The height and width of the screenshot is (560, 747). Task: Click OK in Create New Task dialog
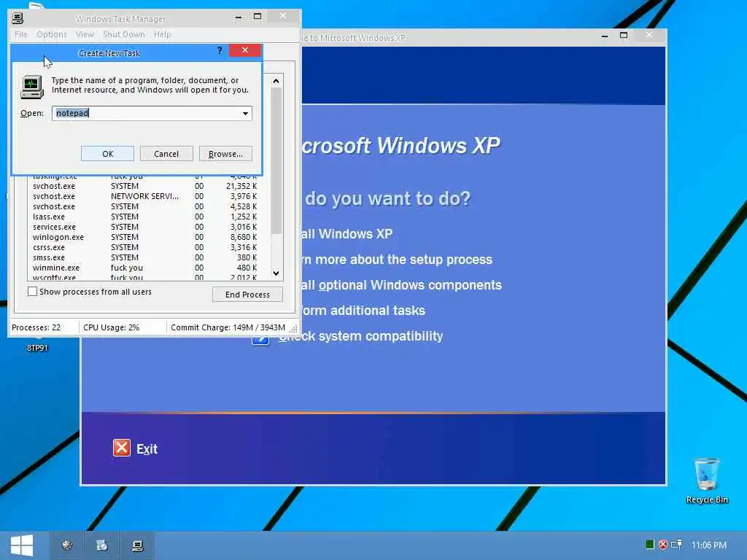click(108, 154)
